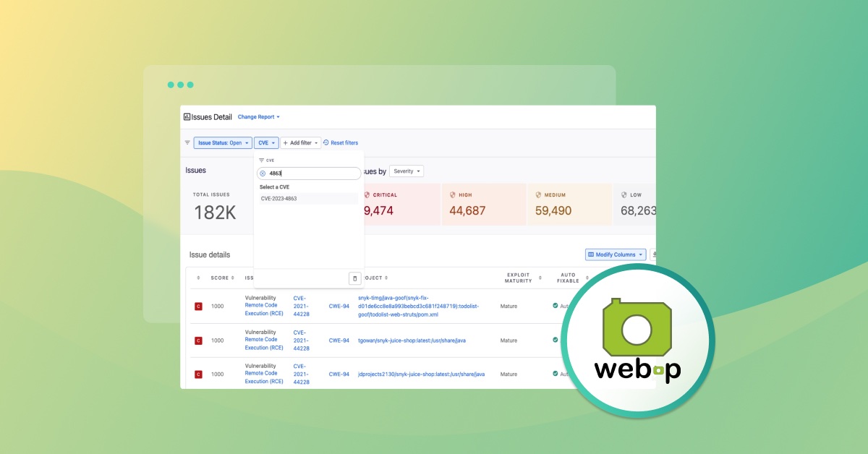Click into the CVE search input field
Image resolution: width=868 pixels, height=454 pixels.
311,174
